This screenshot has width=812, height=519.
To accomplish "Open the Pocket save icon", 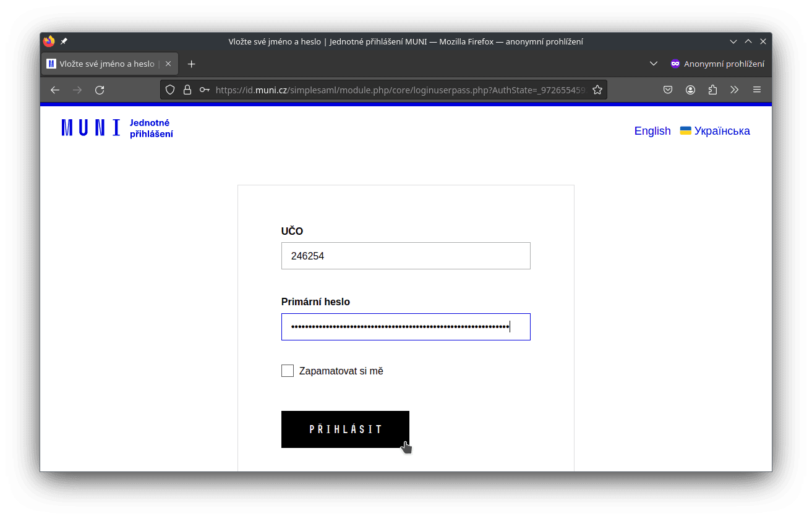I will pos(668,90).
